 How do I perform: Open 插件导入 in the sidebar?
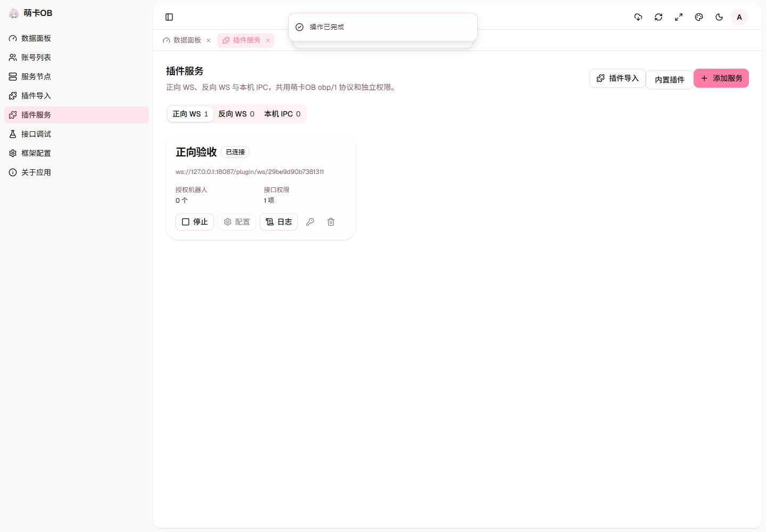point(77,96)
